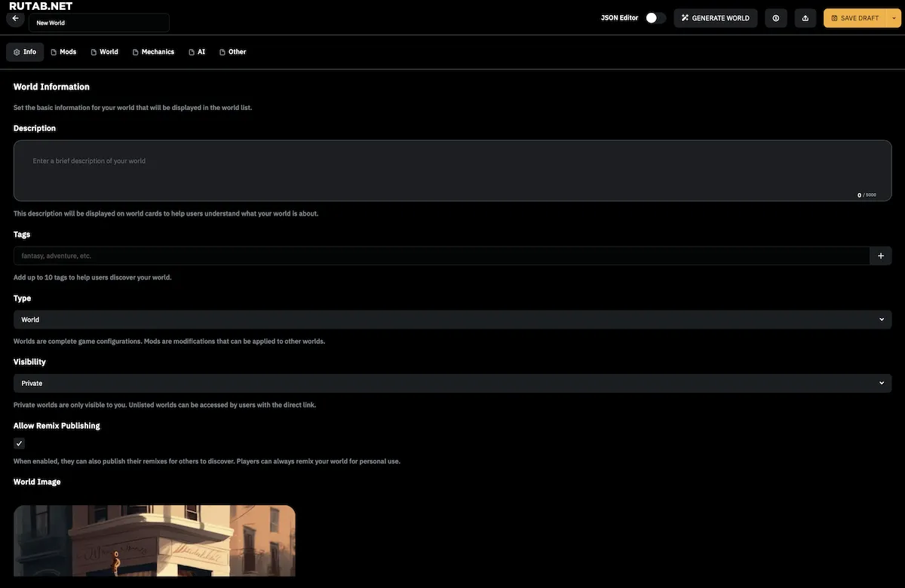Click the round icon button beside Generate World

(x=775, y=18)
